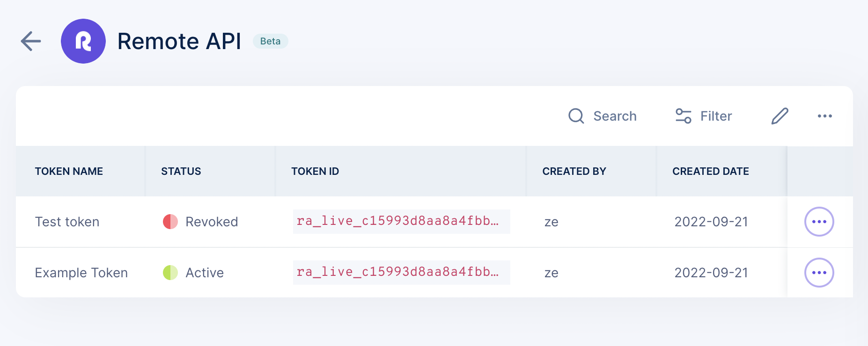Click the Test token row's created date
The width and height of the screenshot is (868, 346).
(x=711, y=222)
